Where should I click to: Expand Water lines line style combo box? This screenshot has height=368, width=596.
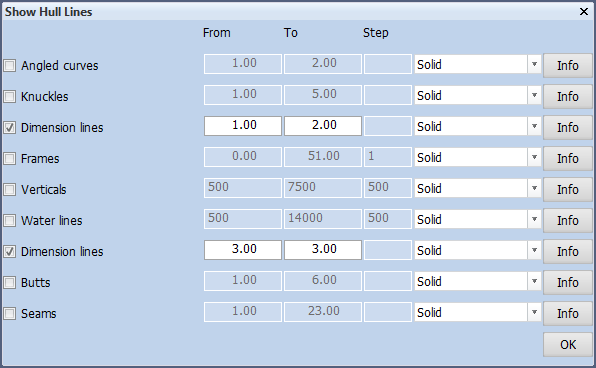click(x=477, y=219)
